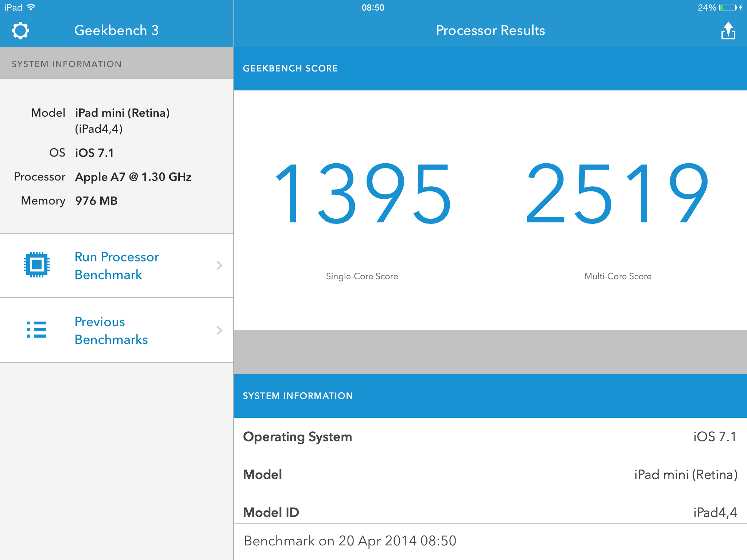
Task: Select the Model ID iPad4,4 row
Action: click(490, 512)
